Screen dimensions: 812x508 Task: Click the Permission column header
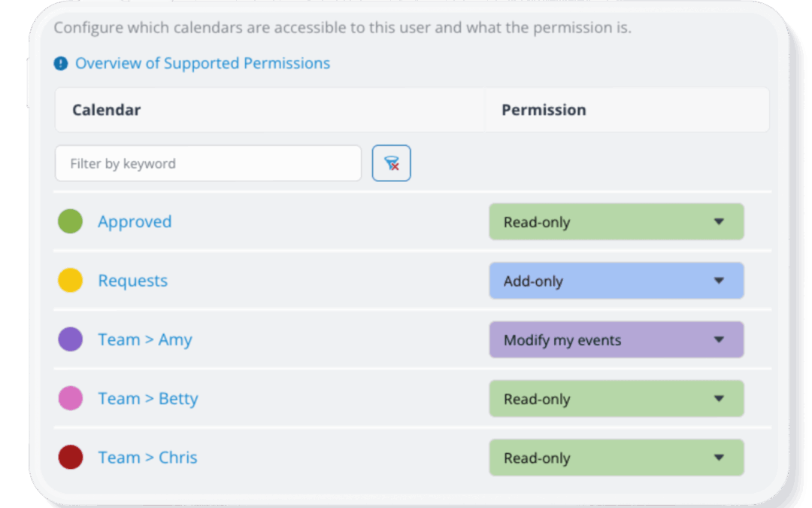(544, 109)
